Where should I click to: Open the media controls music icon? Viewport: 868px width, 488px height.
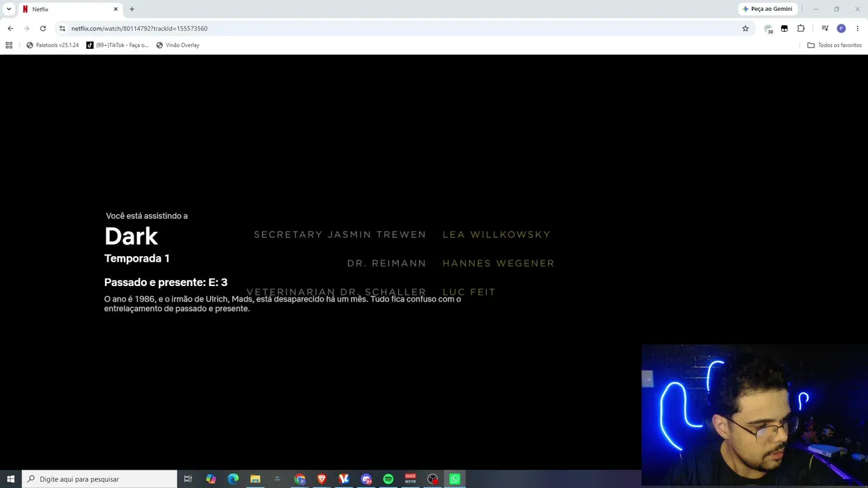tap(825, 28)
